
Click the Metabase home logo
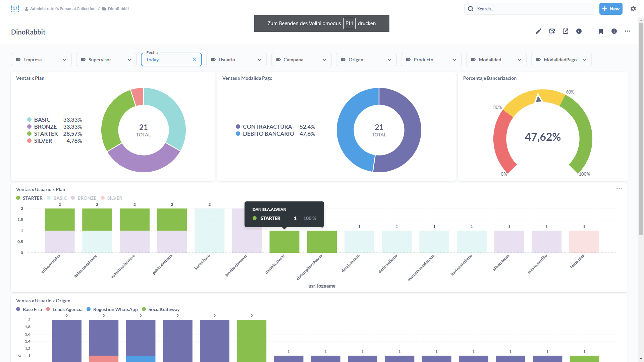point(15,9)
